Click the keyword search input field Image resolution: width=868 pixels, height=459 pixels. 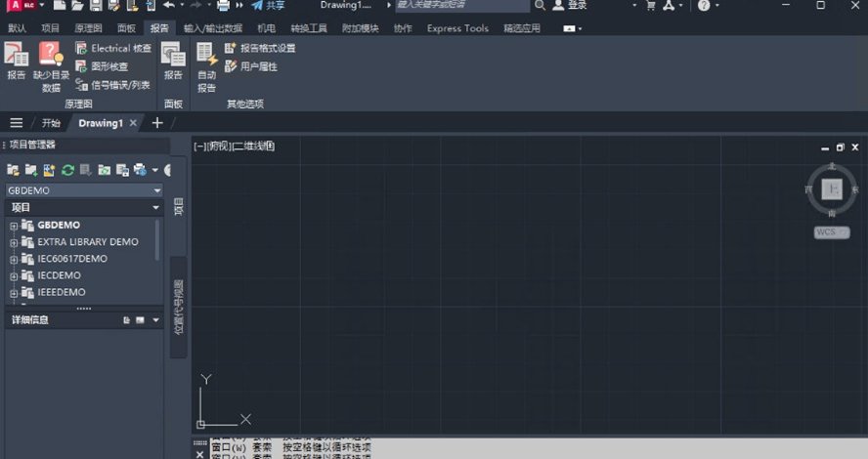[x=461, y=5]
